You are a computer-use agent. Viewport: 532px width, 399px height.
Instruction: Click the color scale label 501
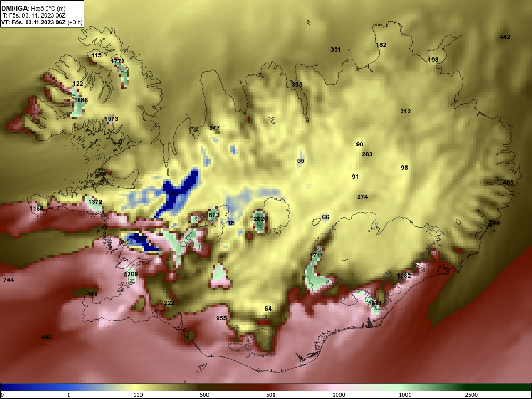270,395
